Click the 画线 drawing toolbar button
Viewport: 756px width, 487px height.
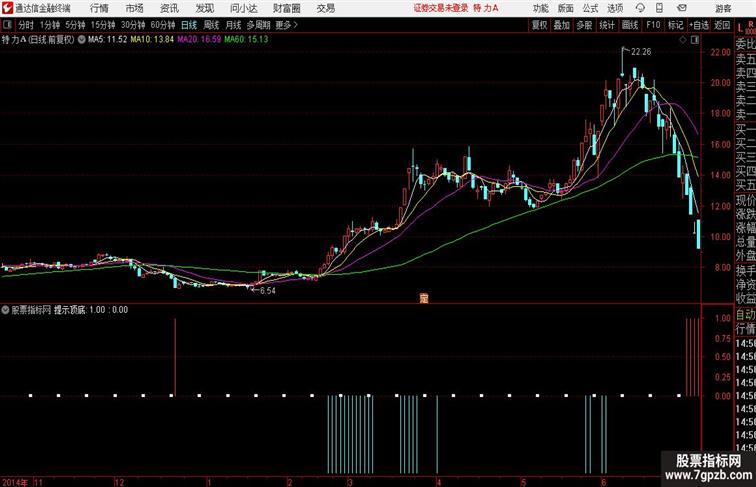(x=630, y=25)
